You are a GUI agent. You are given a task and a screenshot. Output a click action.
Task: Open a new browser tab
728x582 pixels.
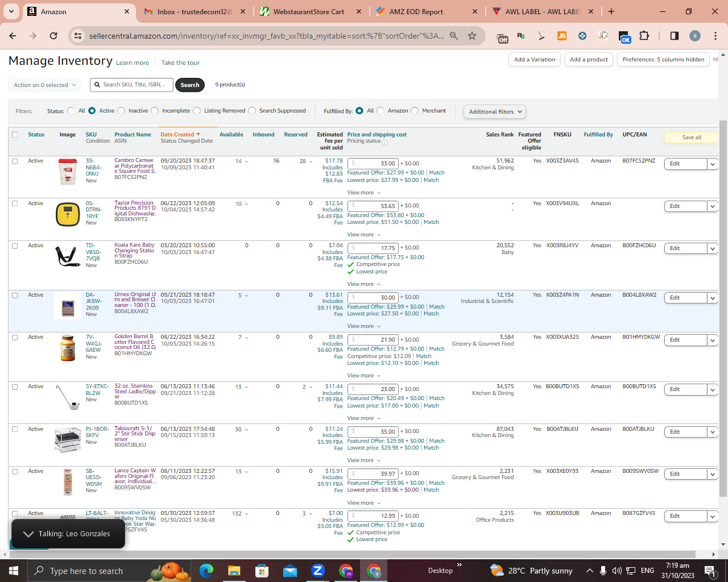(x=611, y=11)
